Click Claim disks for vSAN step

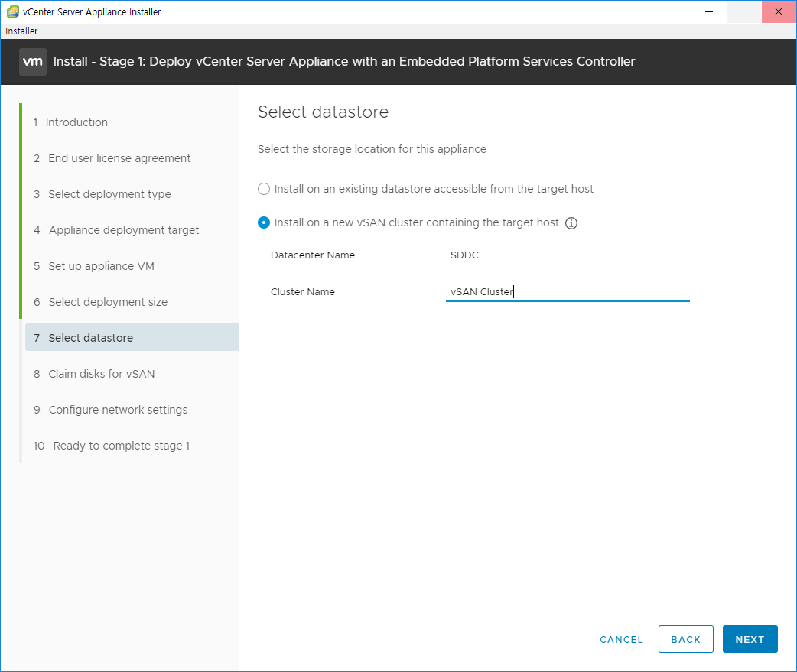[94, 374]
